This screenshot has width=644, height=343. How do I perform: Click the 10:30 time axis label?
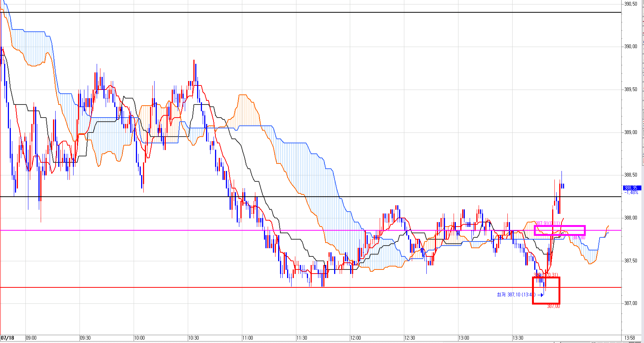[x=194, y=338]
